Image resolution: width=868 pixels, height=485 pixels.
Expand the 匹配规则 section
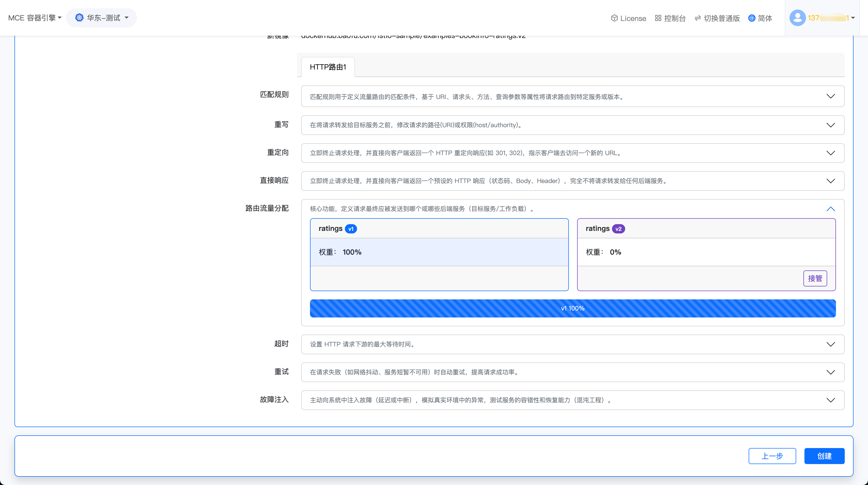[831, 96]
